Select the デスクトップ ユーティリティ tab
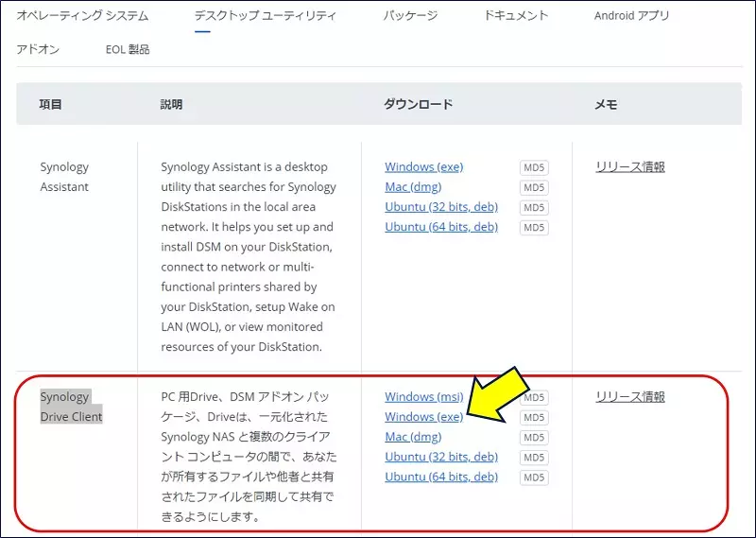The image size is (756, 538). (x=266, y=15)
